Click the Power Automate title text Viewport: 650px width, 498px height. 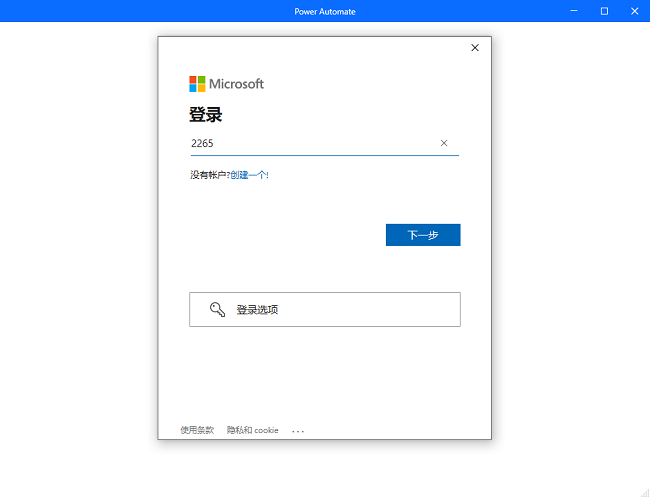point(325,12)
